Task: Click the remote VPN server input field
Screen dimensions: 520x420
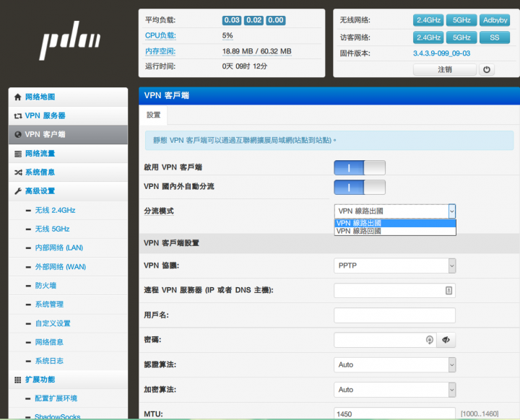Action: click(394, 290)
